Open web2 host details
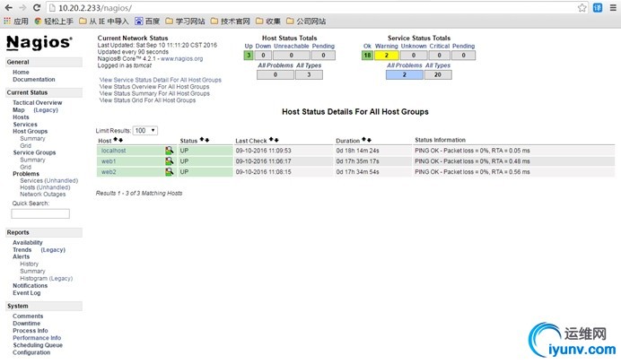The image size is (621, 364). click(109, 172)
